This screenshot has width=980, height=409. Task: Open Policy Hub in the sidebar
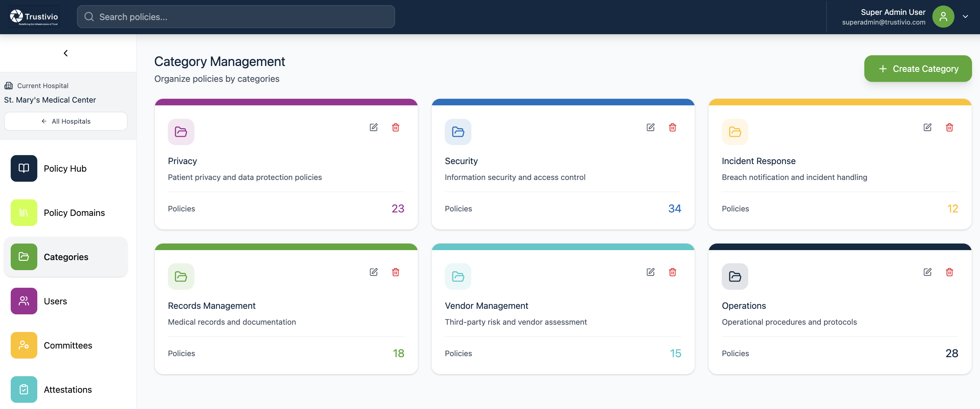(65, 168)
